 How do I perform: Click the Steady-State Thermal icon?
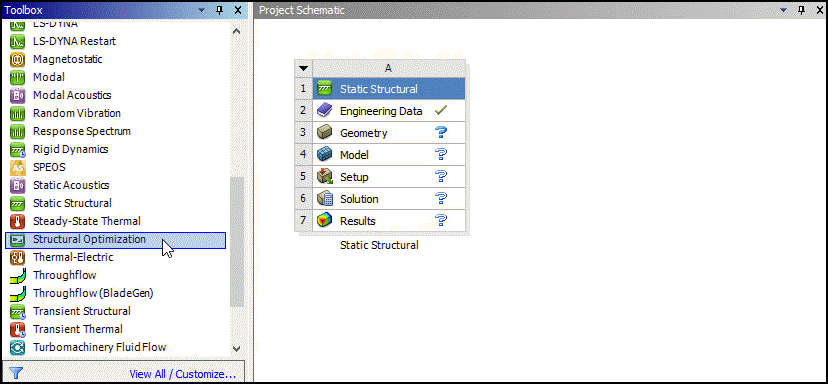click(17, 221)
